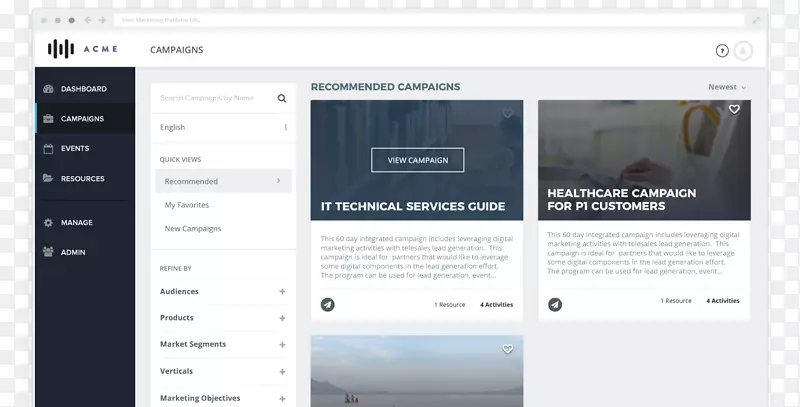The width and height of the screenshot is (800, 407).
Task: Click the browser back arrow
Action: (x=90, y=20)
